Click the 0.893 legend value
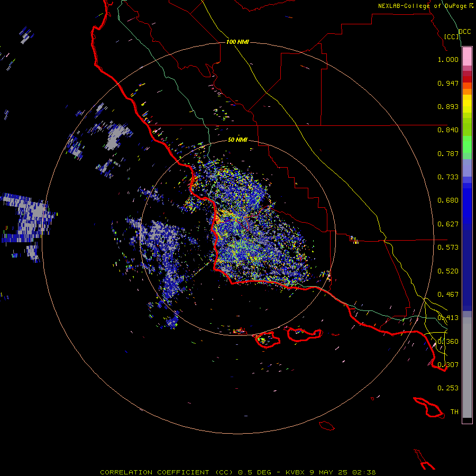 [448, 106]
